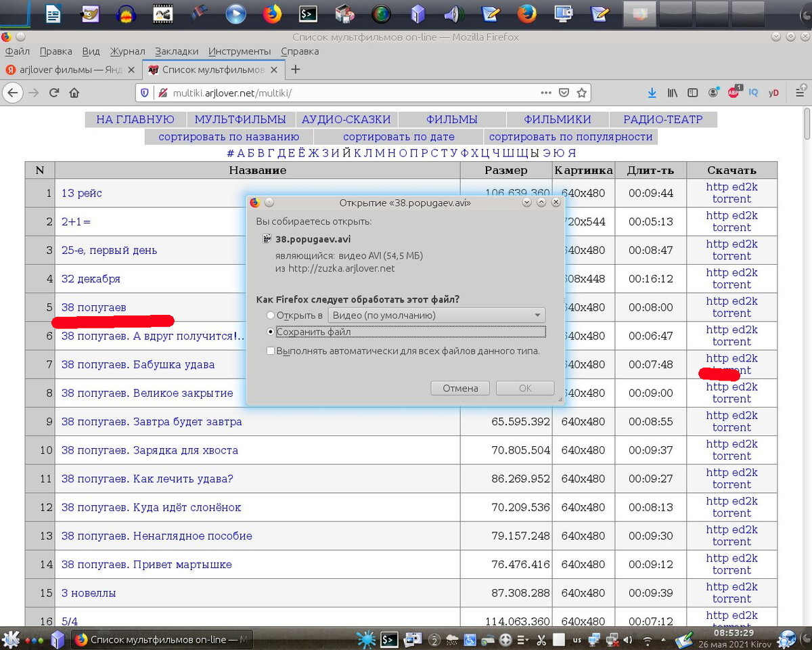
Task: Open tracking protection shield in address bar
Action: [145, 93]
